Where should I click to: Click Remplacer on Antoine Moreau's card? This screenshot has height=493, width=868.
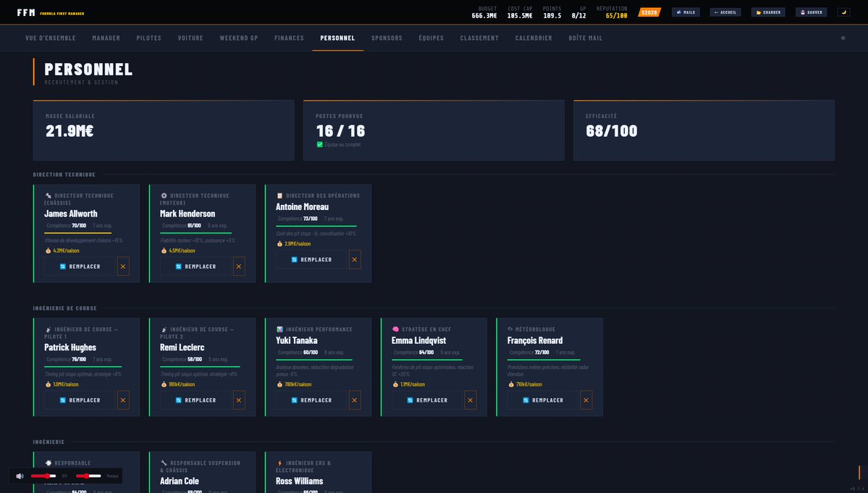[x=311, y=259]
